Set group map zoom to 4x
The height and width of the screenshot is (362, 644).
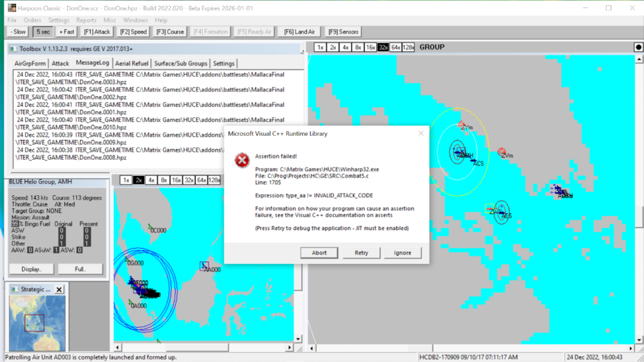coord(345,47)
